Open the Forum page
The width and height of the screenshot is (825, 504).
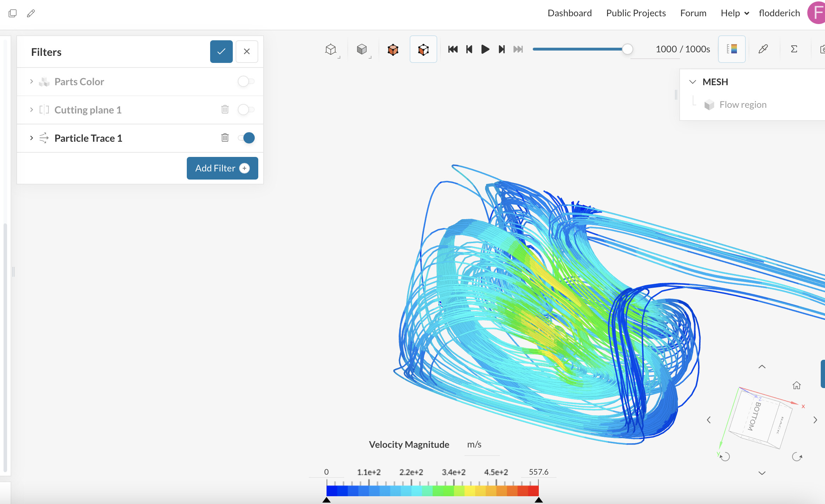coord(693,13)
